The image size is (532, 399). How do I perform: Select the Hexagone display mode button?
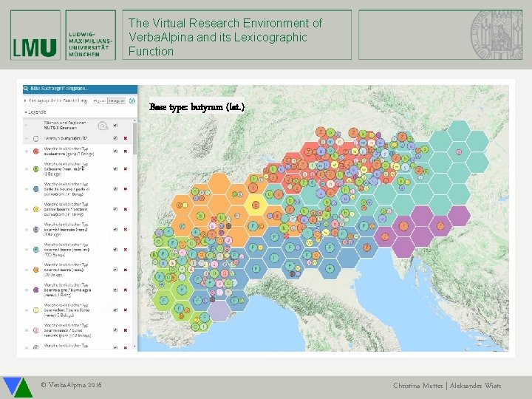click(117, 101)
